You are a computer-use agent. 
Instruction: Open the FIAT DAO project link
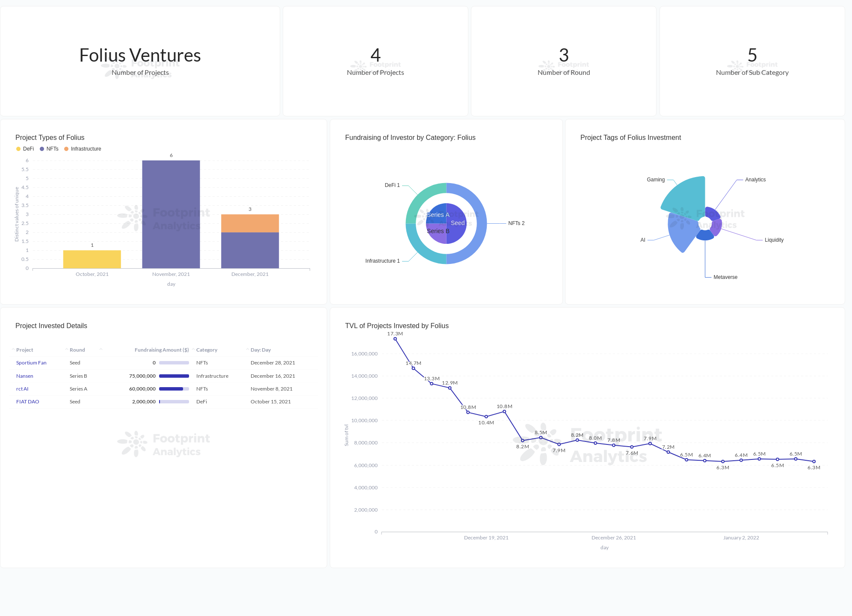pos(27,401)
